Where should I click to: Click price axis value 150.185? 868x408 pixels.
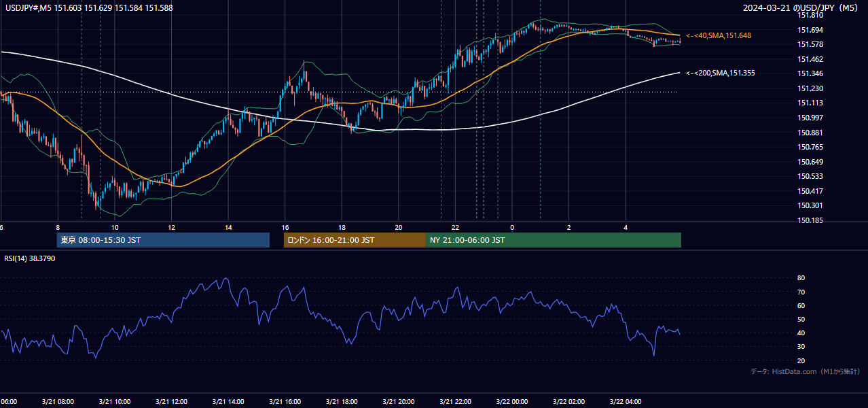point(810,220)
